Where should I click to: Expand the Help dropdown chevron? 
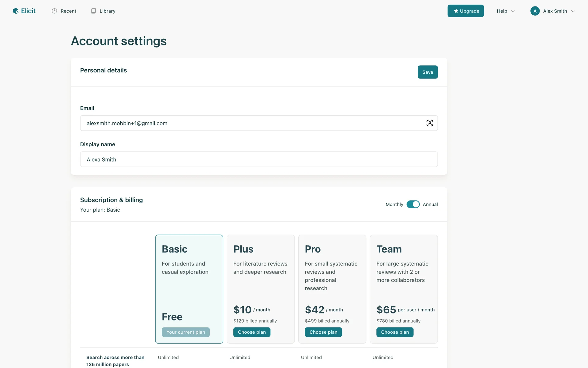(513, 11)
